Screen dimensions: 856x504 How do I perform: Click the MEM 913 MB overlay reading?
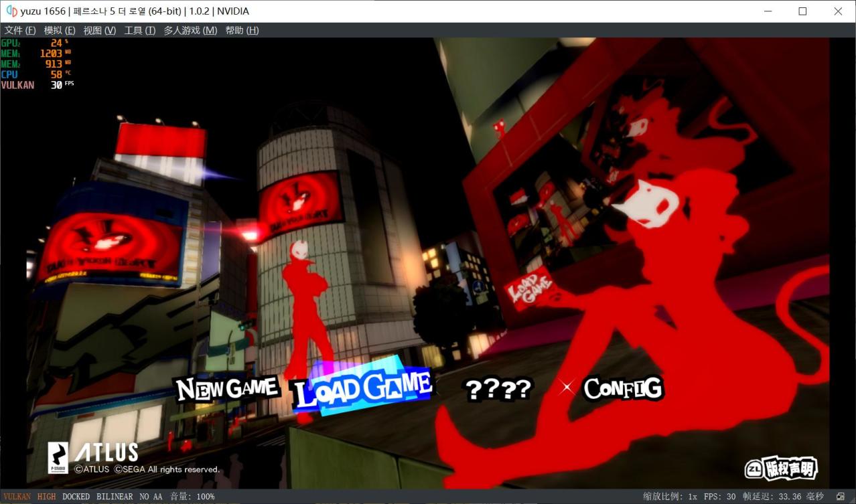pyautogui.click(x=35, y=64)
